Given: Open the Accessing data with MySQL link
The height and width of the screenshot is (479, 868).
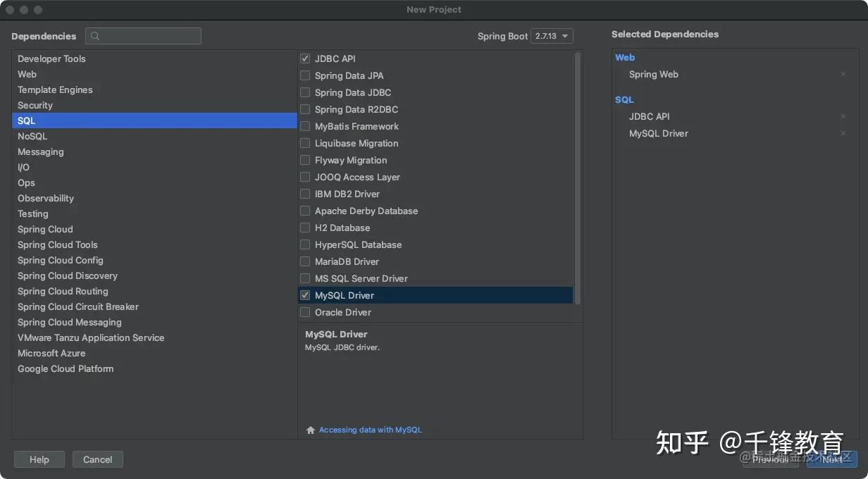Looking at the screenshot, I should pyautogui.click(x=370, y=430).
